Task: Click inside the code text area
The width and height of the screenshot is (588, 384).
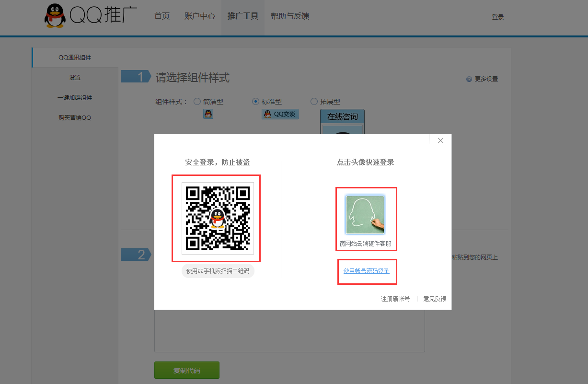Action: [289, 331]
